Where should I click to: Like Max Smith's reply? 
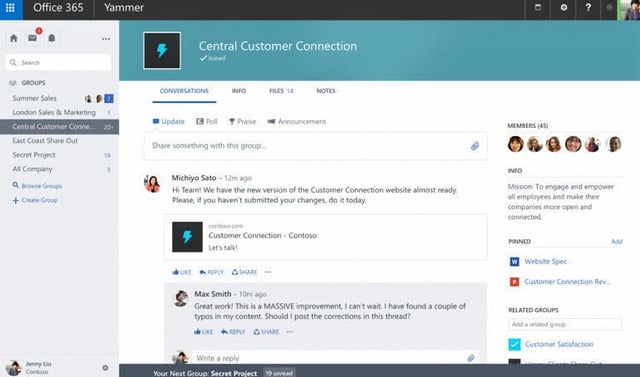203,332
